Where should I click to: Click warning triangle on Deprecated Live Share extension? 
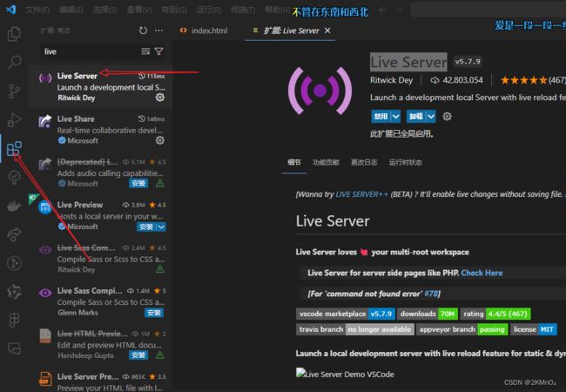[x=160, y=183]
